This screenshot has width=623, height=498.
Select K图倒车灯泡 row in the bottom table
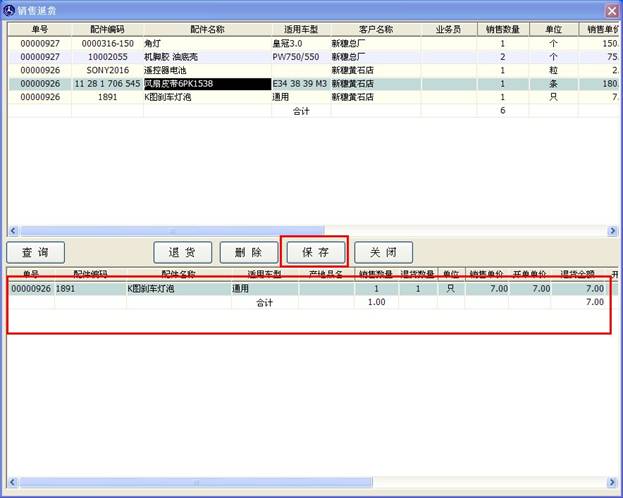180,288
